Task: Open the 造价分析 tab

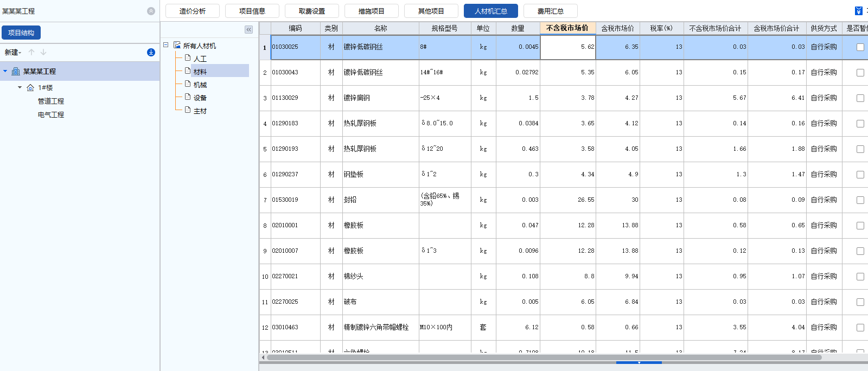Action: 193,11
